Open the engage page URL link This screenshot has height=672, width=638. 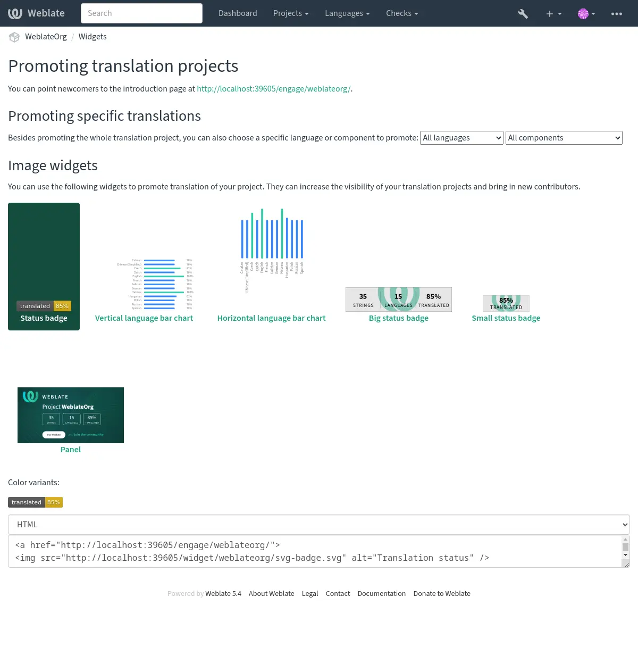[274, 89]
